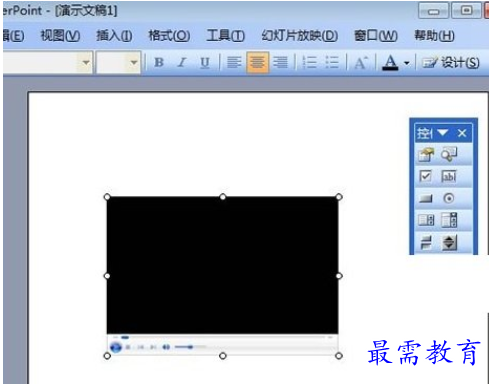489x384 pixels.
Task: Select the black video display area
Action: (222, 265)
